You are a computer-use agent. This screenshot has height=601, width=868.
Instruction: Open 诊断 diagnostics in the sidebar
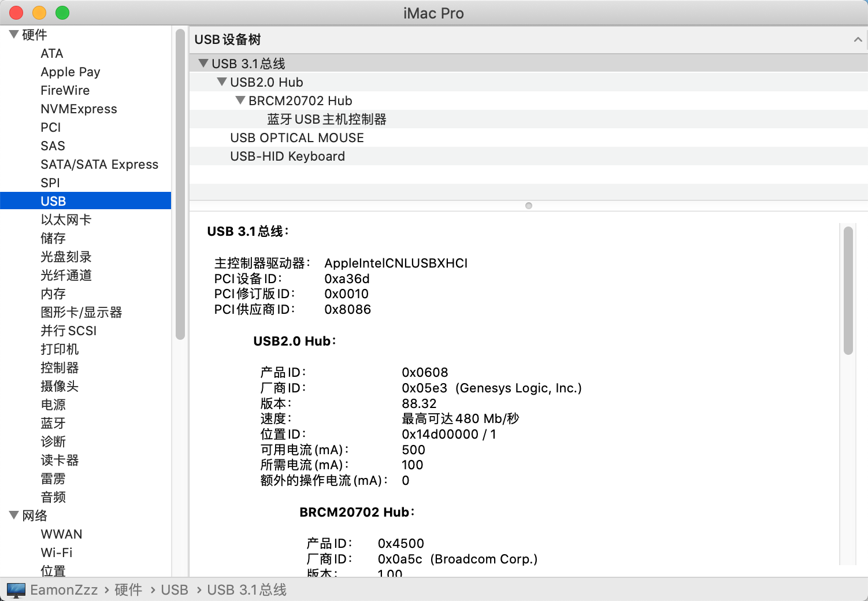click(x=53, y=442)
